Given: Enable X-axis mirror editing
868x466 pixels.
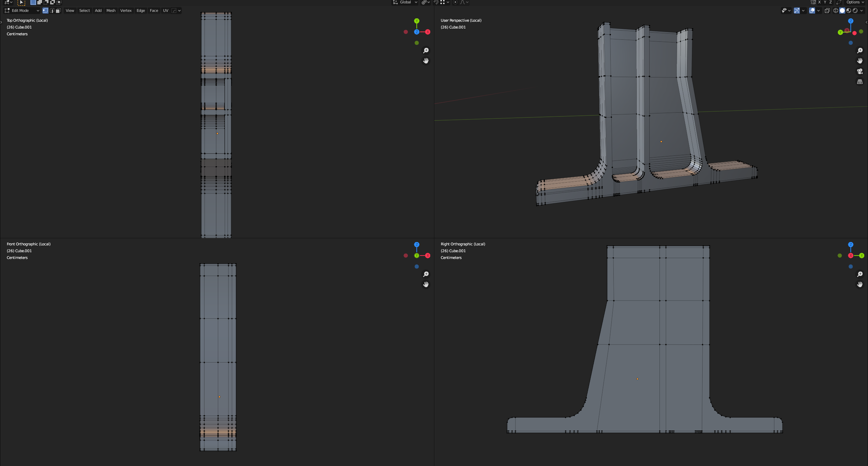Looking at the screenshot, I should (x=820, y=2).
